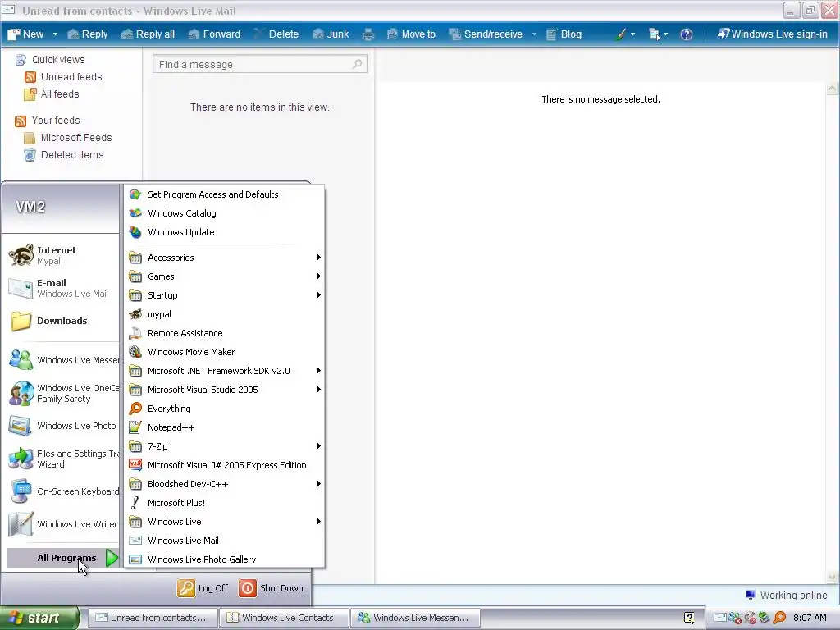Open the Downloads folder in Start menu
This screenshot has width=840, height=630.
62,321
